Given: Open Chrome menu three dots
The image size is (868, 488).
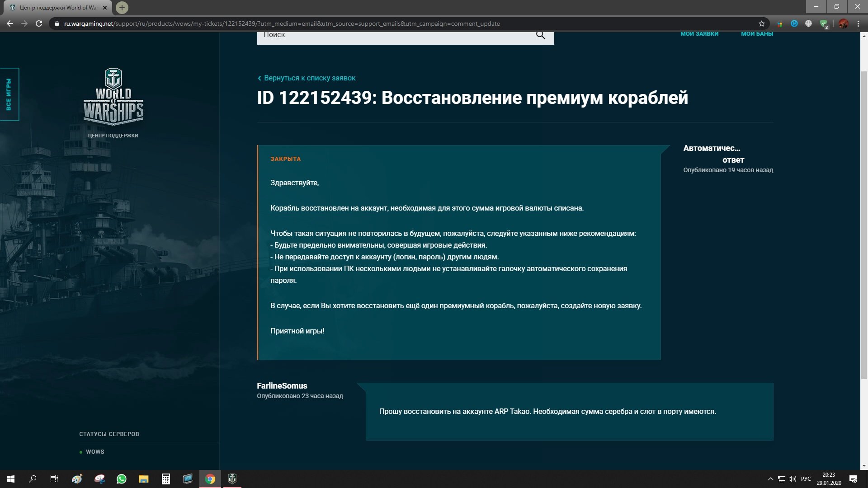Looking at the screenshot, I should click(x=858, y=23).
